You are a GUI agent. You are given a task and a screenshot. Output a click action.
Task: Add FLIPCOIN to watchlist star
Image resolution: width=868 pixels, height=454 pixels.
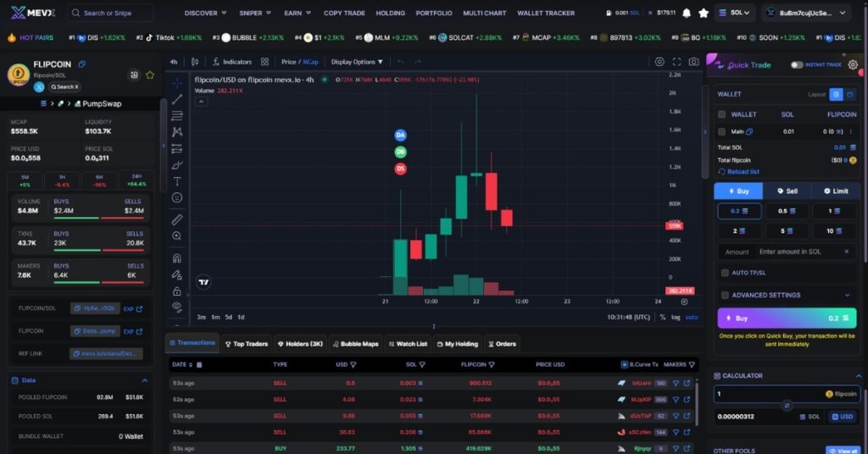(150, 75)
